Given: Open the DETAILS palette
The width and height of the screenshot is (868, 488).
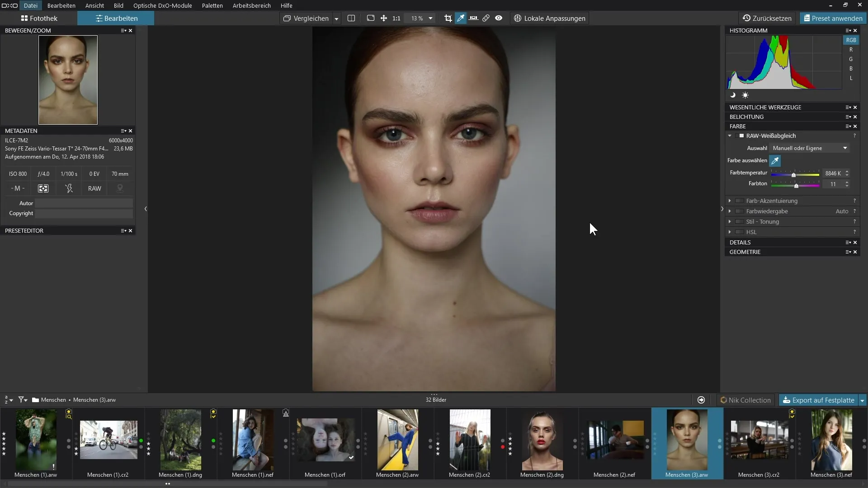Looking at the screenshot, I should (740, 243).
